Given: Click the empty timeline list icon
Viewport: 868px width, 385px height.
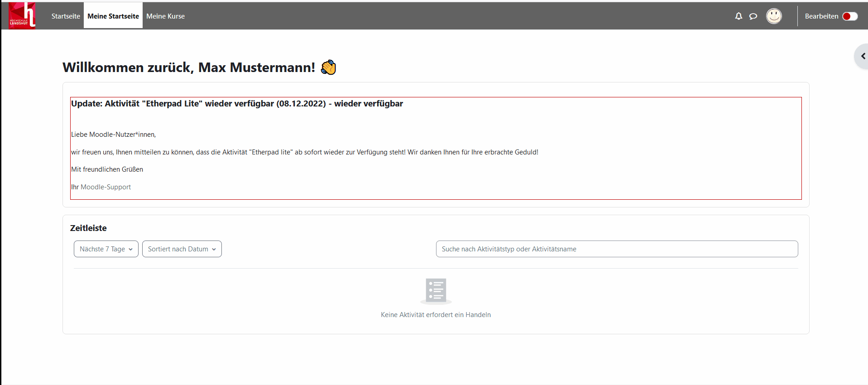Looking at the screenshot, I should click(436, 290).
